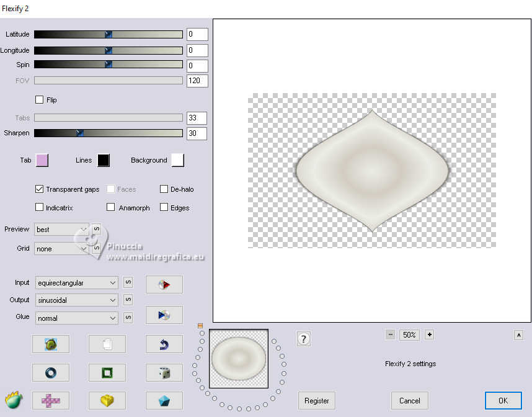Click the blue ring torus button
The width and height of the screenshot is (532, 417).
pyautogui.click(x=51, y=372)
